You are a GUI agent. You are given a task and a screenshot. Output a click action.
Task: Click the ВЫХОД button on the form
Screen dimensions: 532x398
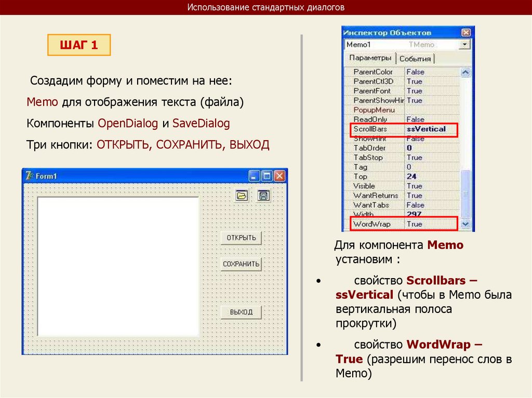[x=241, y=312]
